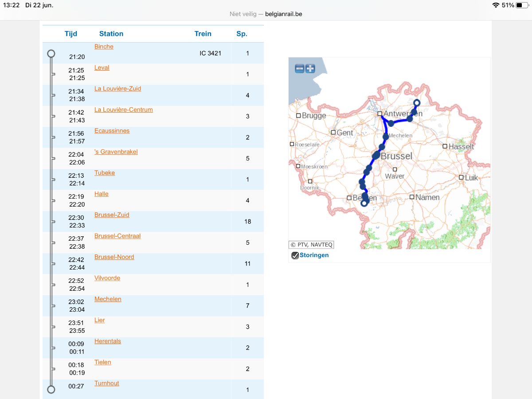Tap the battery icon in status bar
Image resolution: width=532 pixels, height=399 pixels.
[522, 5]
